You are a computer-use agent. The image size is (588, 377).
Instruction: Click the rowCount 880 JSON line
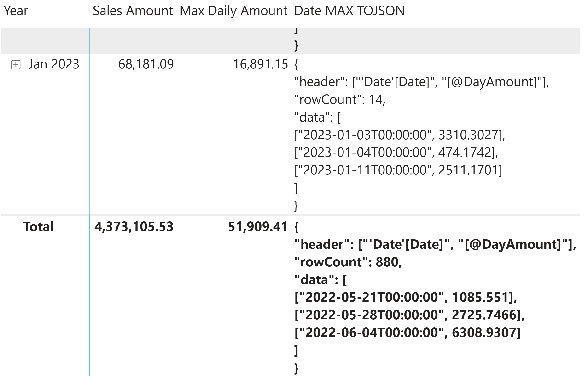tap(348, 262)
